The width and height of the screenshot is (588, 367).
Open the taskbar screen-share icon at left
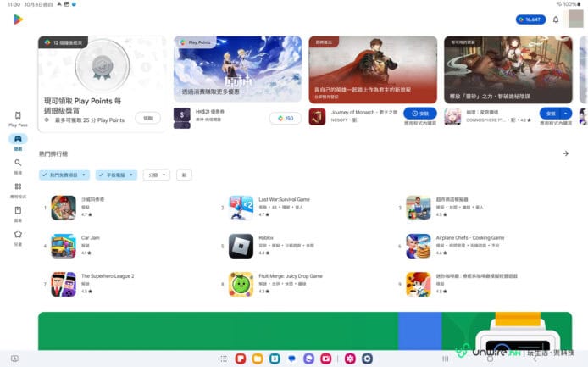[14, 359]
